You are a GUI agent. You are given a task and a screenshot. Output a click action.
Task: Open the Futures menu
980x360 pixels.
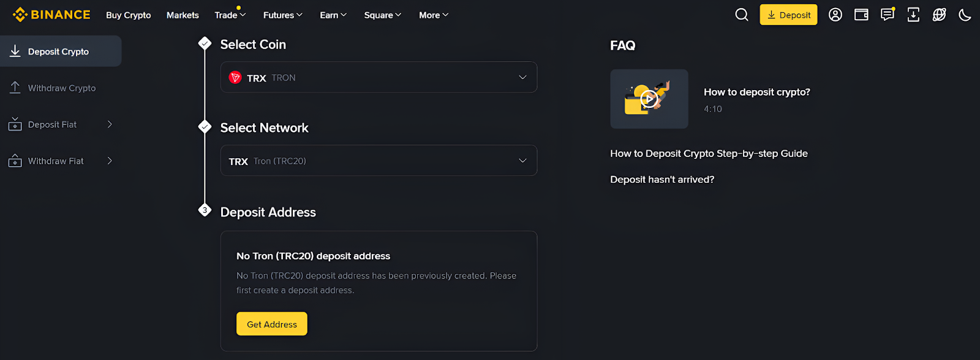[x=282, y=15]
